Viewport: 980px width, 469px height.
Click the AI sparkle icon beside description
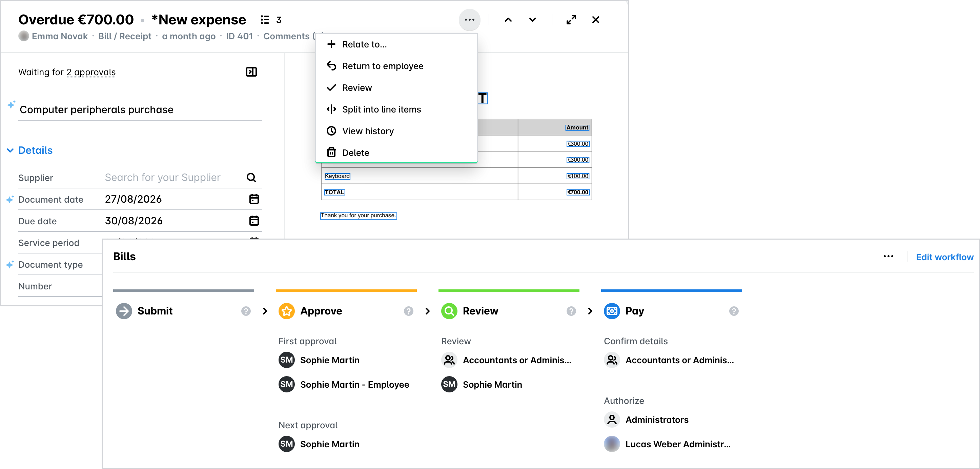point(12,105)
